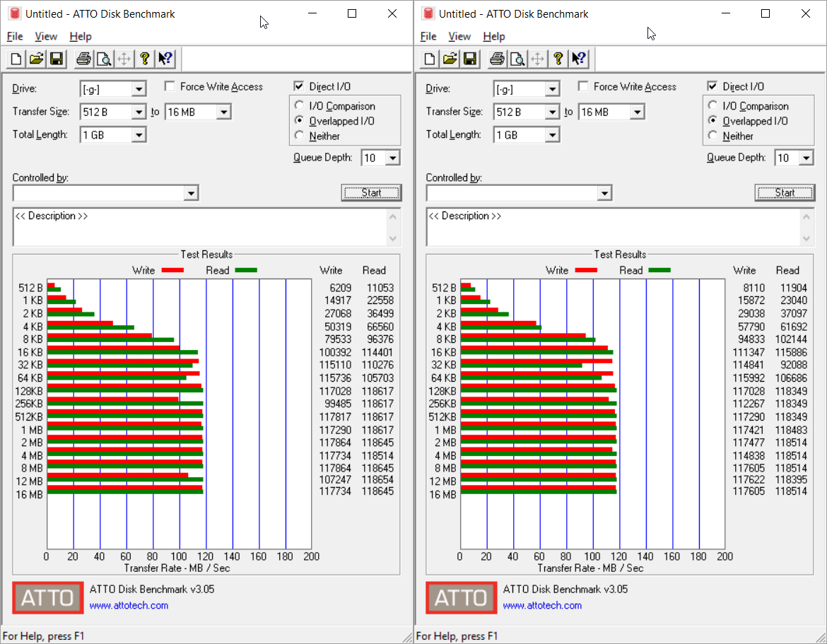Open Help menu in right window
Viewport: 827px width, 644px height.
click(x=494, y=36)
